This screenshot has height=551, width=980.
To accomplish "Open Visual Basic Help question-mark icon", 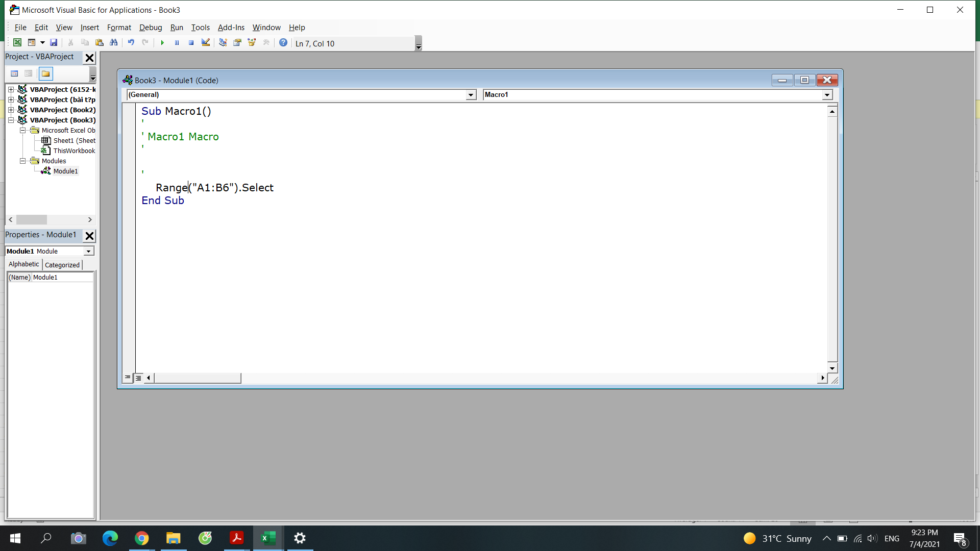I will [283, 43].
